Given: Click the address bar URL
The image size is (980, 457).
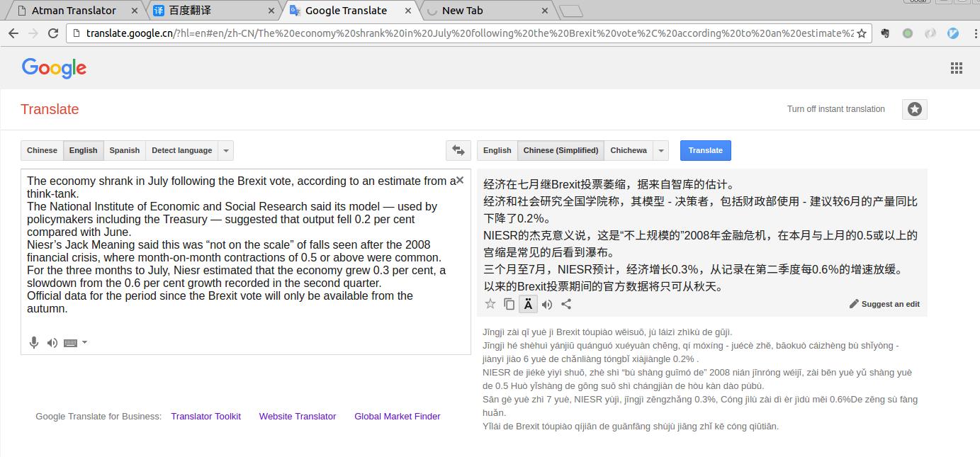Looking at the screenshot, I should [469, 33].
